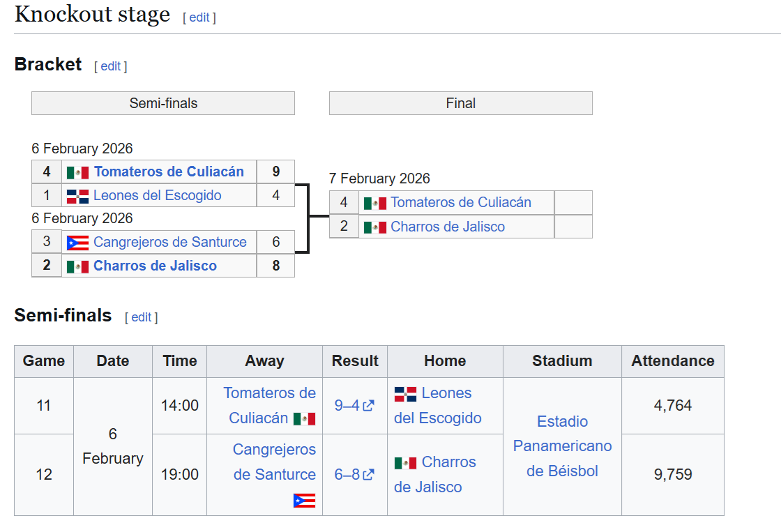Open Tomateros de Culiacán link in Final bracket

pyautogui.click(x=460, y=202)
